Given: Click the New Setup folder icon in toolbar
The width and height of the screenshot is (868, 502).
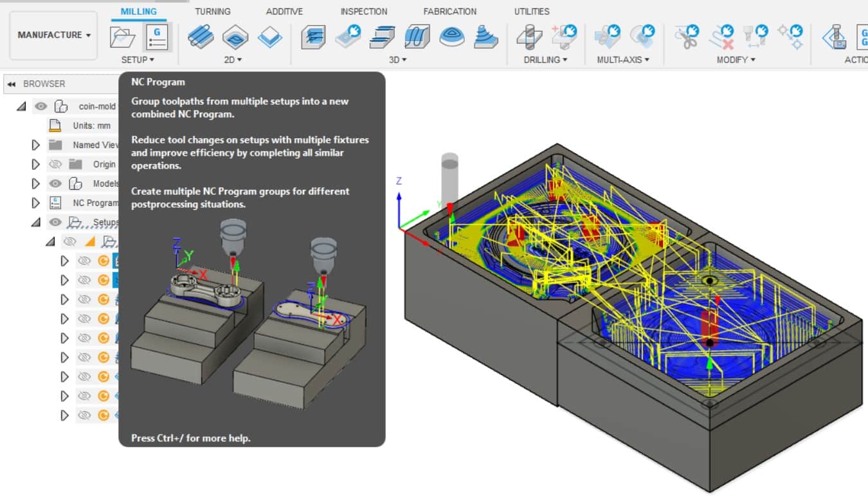Looking at the screenshot, I should [122, 37].
